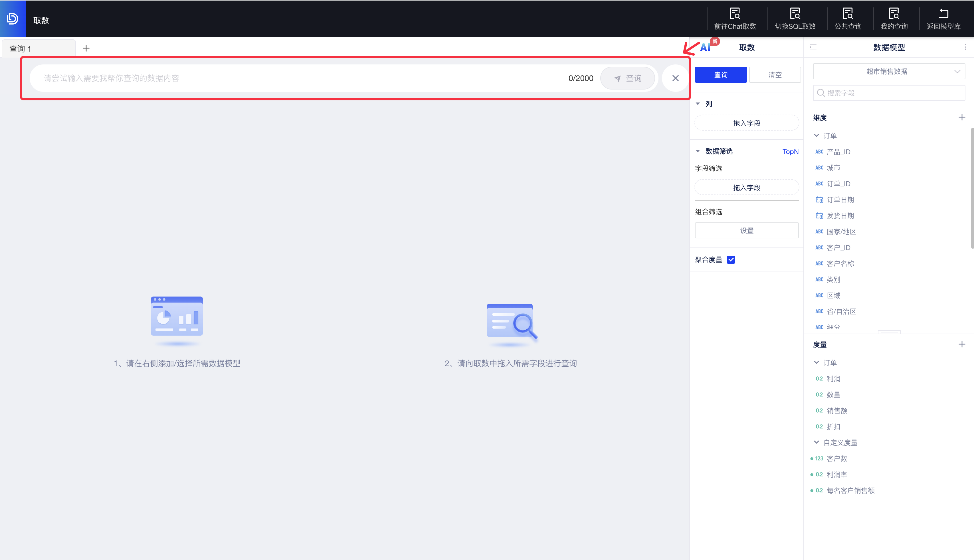The image size is (974, 560).
Task: Add a new query tab
Action: (86, 48)
